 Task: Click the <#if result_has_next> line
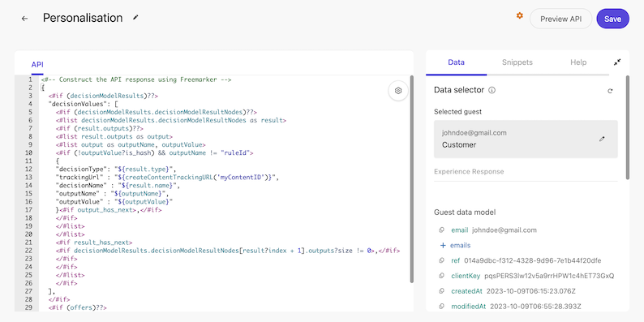[x=94, y=243]
